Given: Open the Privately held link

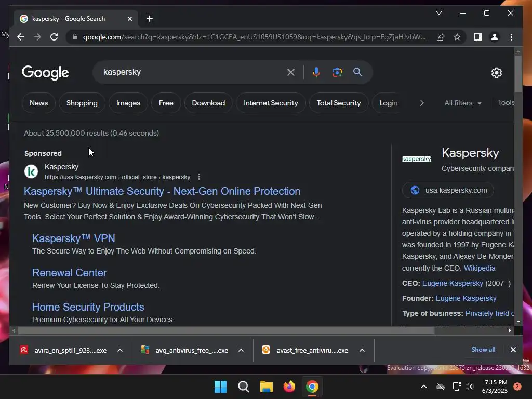Looking at the screenshot, I should pyautogui.click(x=489, y=313).
